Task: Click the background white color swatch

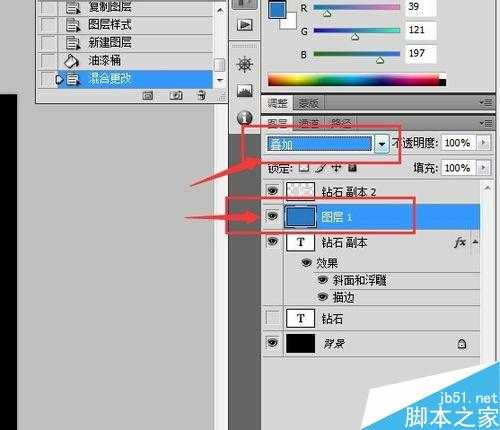Action: pos(289,22)
